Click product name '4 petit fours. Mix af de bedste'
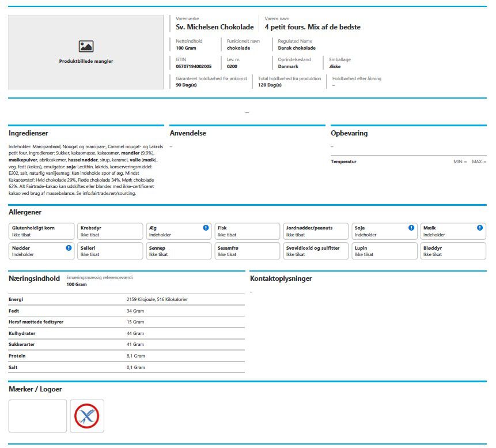The image size is (496, 448). pos(313,27)
